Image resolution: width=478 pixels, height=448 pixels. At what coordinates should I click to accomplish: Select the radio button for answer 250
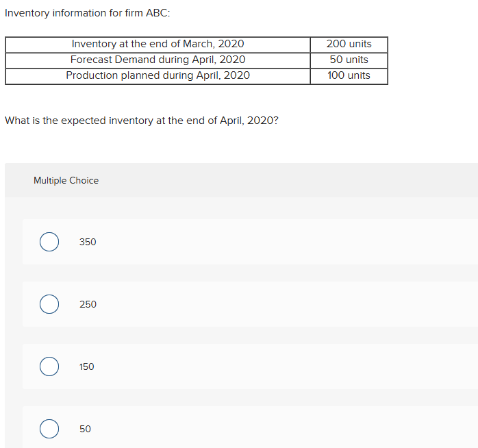(x=49, y=304)
